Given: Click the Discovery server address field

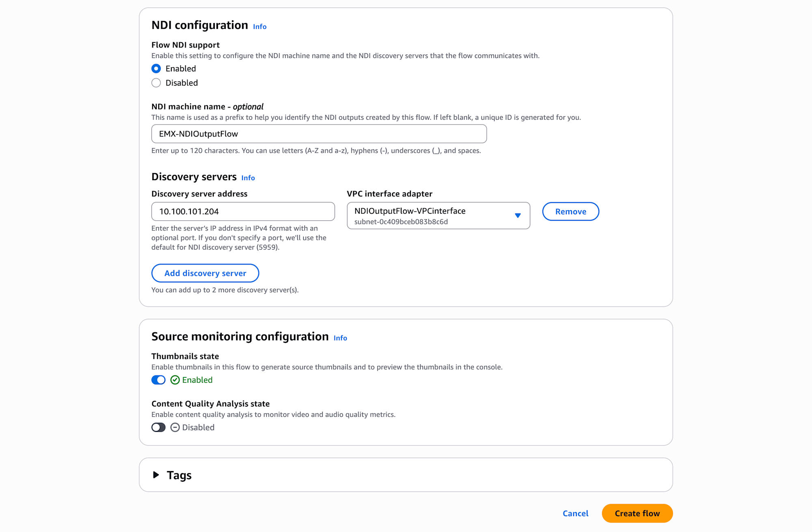Looking at the screenshot, I should click(243, 211).
